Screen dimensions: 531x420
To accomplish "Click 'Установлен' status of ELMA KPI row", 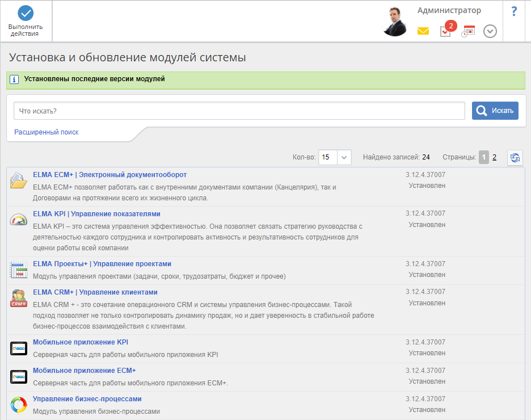I will pyautogui.click(x=427, y=225).
